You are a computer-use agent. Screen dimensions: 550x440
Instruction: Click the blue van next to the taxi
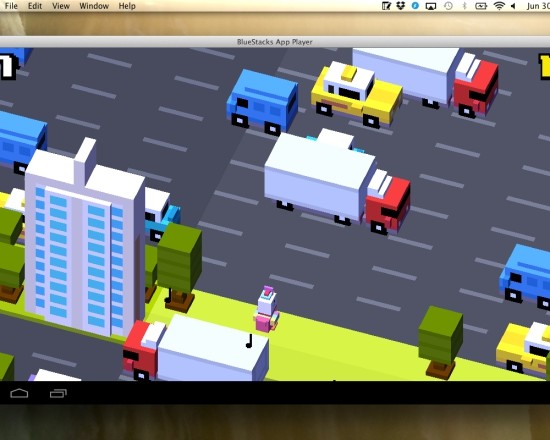(262, 102)
